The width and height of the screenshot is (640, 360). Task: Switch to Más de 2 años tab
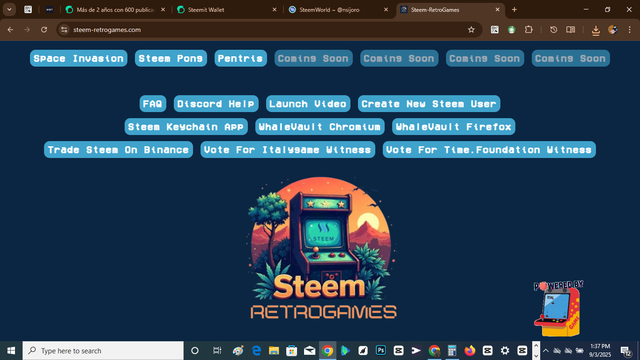coord(115,9)
